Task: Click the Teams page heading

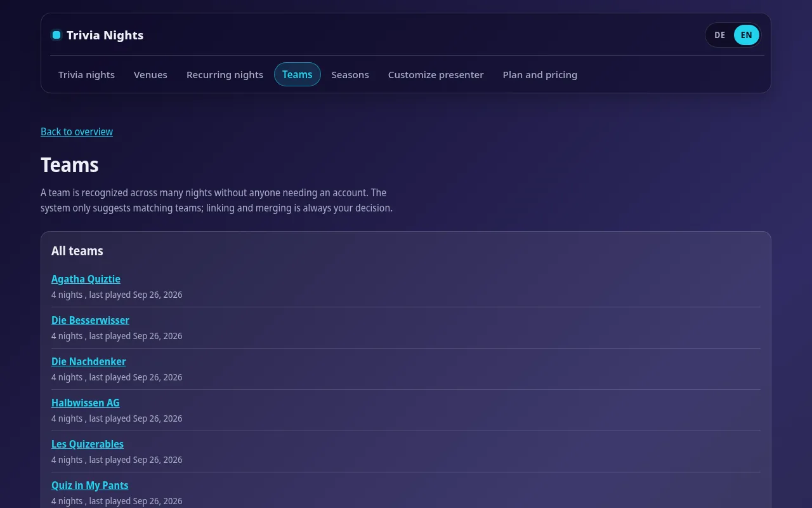Action: 70,165
